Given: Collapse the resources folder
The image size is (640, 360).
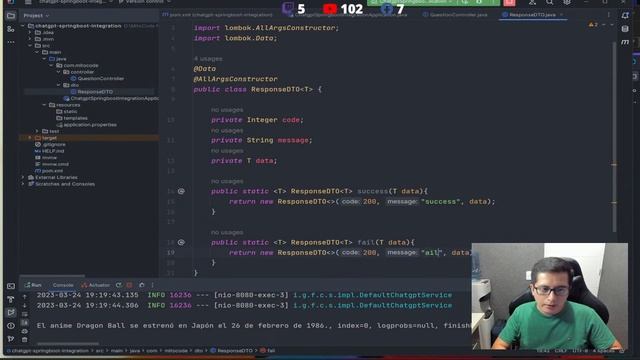Looking at the screenshot, I should tap(44, 105).
